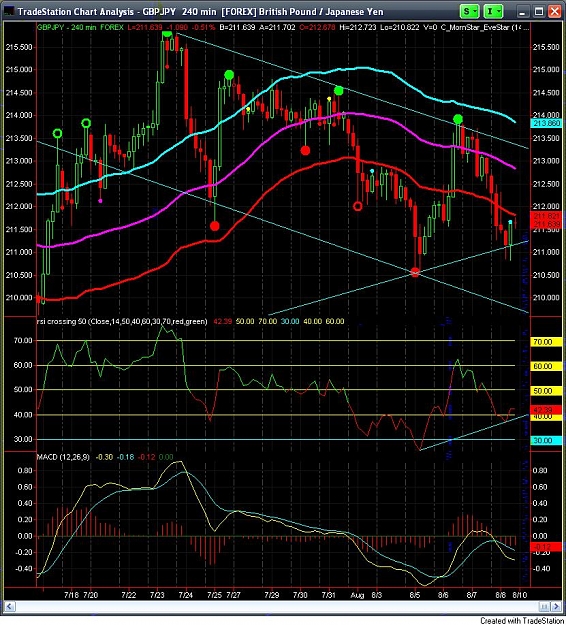
Task: Select the solid green dot above the 8/6 candle
Action: pos(458,119)
